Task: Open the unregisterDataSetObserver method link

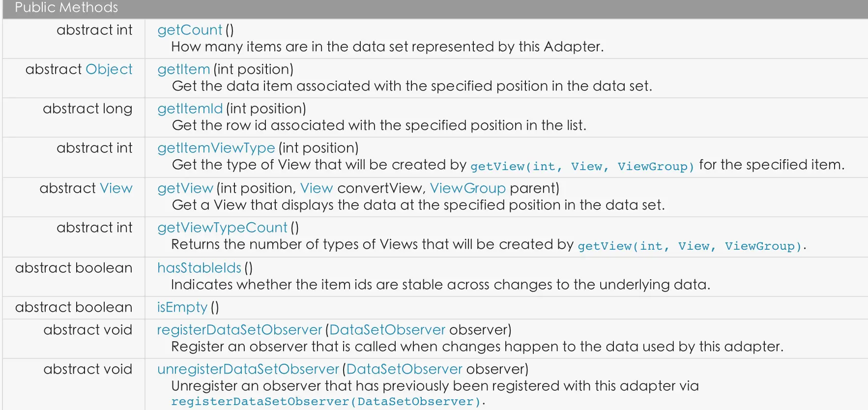Action: 248,369
